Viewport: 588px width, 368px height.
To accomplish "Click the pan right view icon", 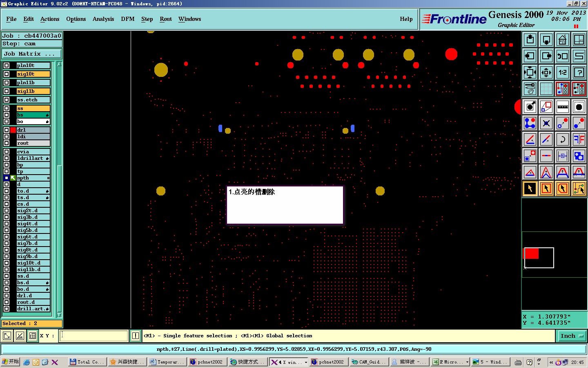I will 546,56.
